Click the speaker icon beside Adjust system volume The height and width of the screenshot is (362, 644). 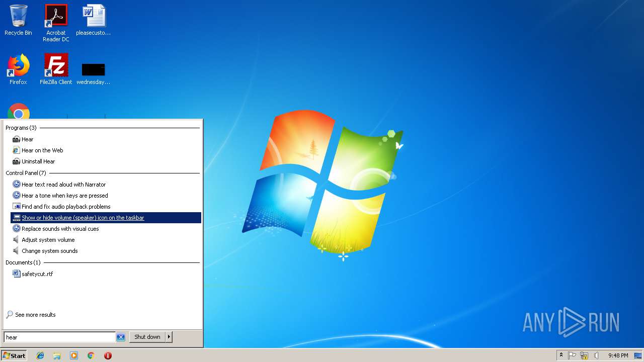(x=16, y=240)
